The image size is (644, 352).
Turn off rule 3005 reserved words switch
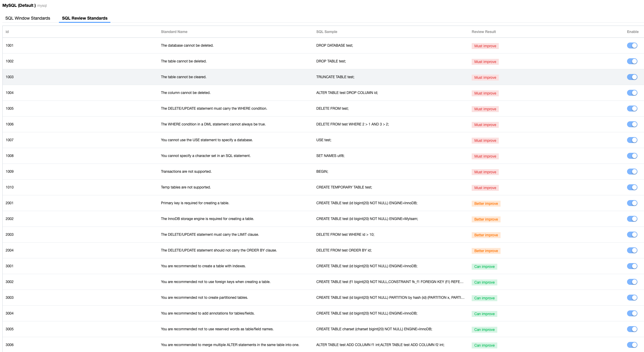[x=632, y=329]
